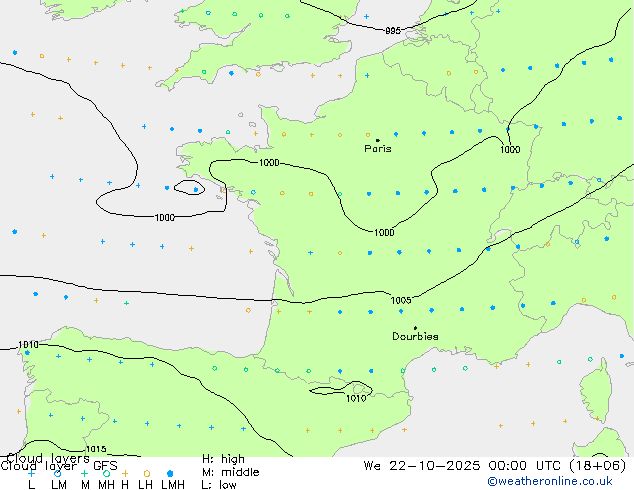The image size is (634, 490).
Task: Click the 1010 label on the Pyrenees contour
Action: click(x=356, y=398)
